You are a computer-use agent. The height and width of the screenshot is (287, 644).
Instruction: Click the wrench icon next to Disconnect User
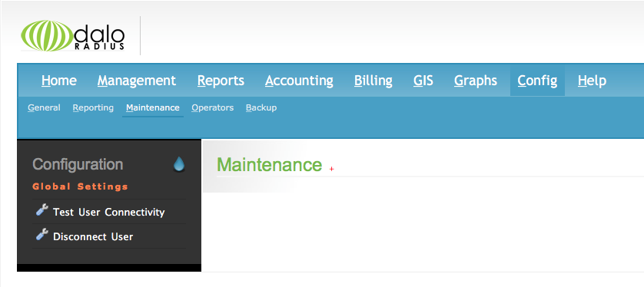pos(42,235)
